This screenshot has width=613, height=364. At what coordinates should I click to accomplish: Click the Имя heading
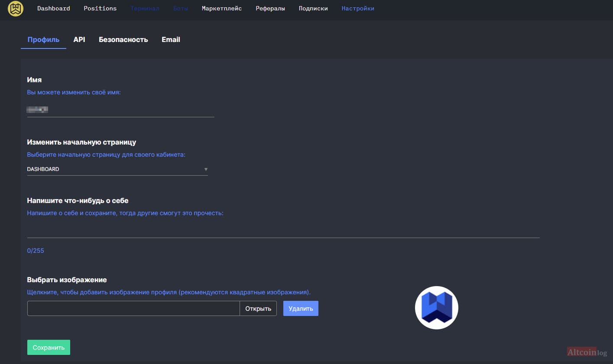click(x=34, y=80)
